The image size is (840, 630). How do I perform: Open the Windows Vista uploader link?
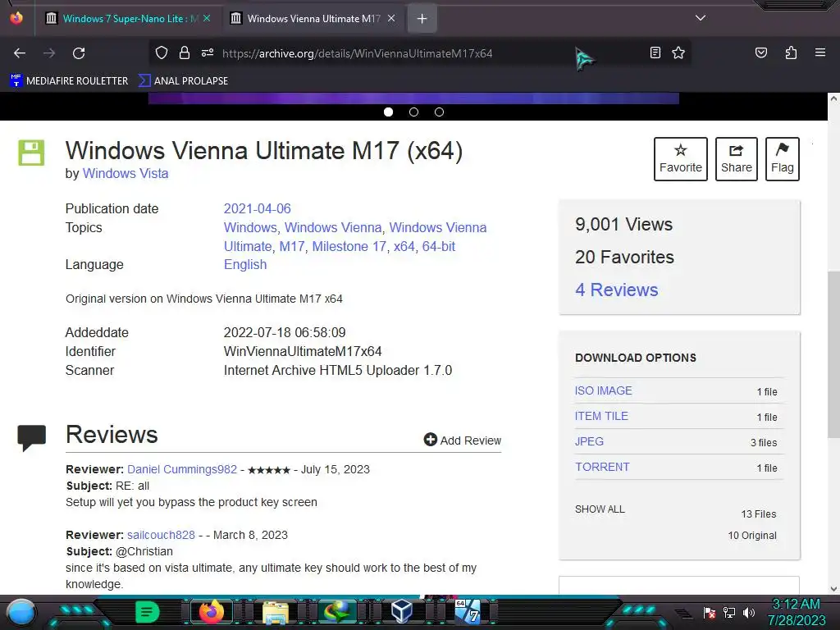coord(126,174)
